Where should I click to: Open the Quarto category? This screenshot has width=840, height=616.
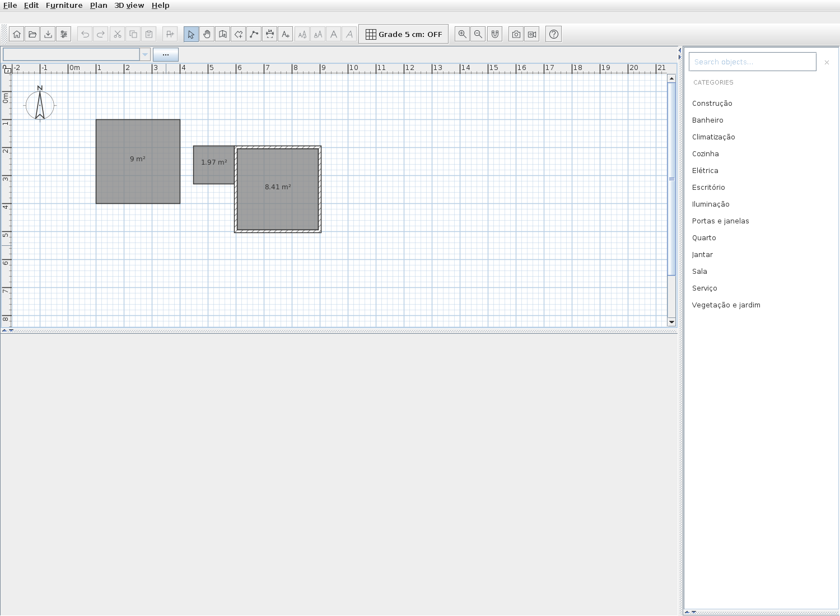point(704,238)
